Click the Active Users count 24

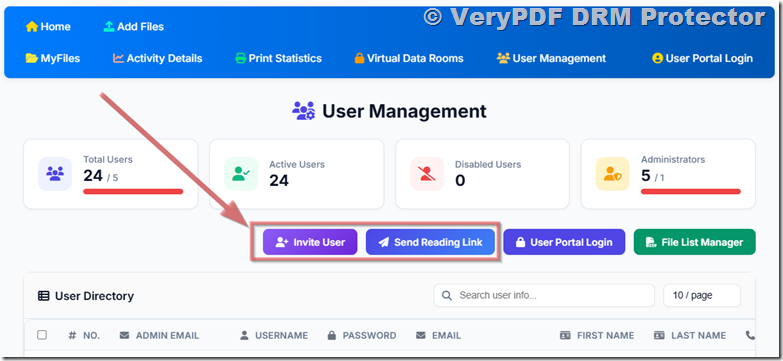click(x=279, y=180)
